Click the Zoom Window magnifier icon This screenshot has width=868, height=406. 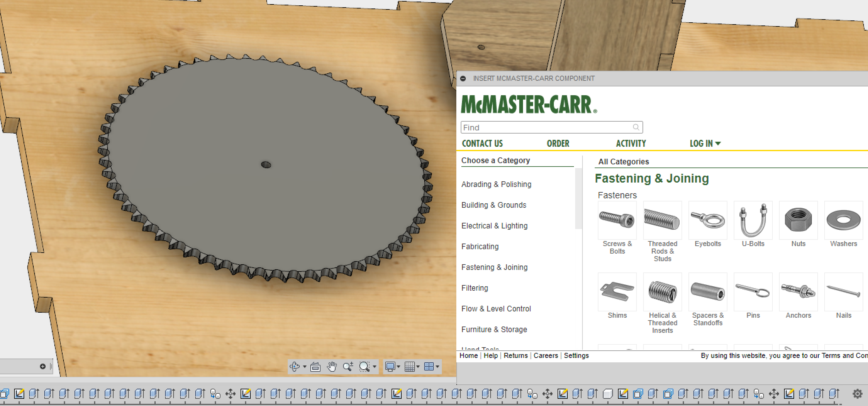364,366
